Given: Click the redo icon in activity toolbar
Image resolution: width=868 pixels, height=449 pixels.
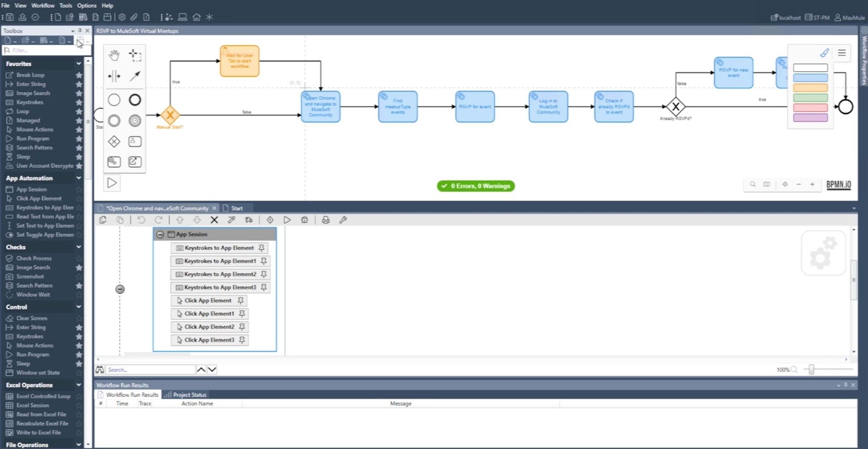Looking at the screenshot, I should 158,220.
